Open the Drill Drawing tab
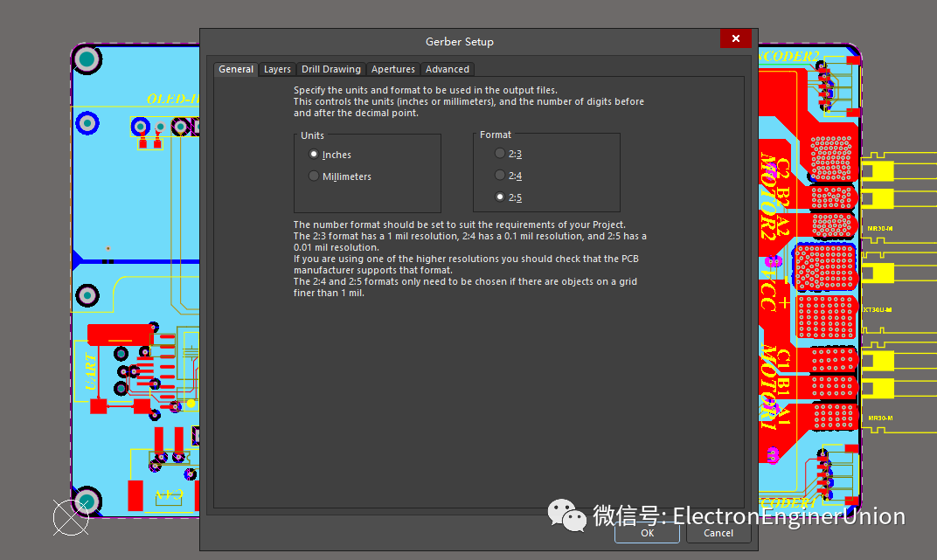The height and width of the screenshot is (560, 937). (x=330, y=69)
